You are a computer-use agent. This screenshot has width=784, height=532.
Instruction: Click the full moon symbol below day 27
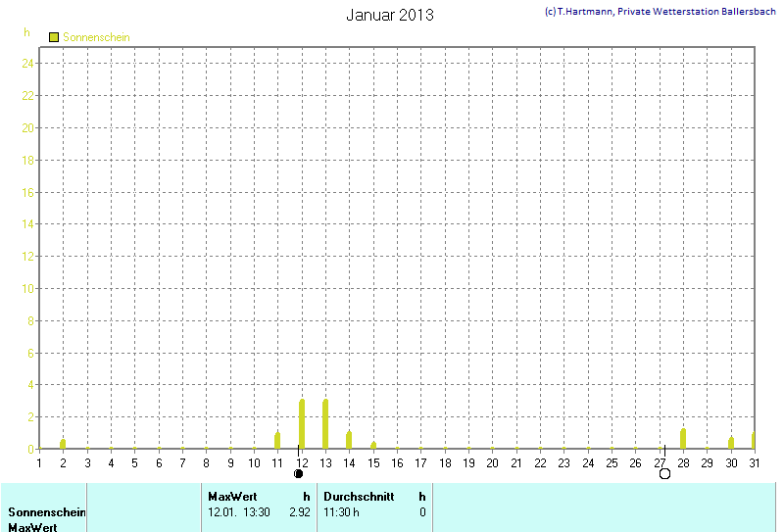click(x=664, y=473)
